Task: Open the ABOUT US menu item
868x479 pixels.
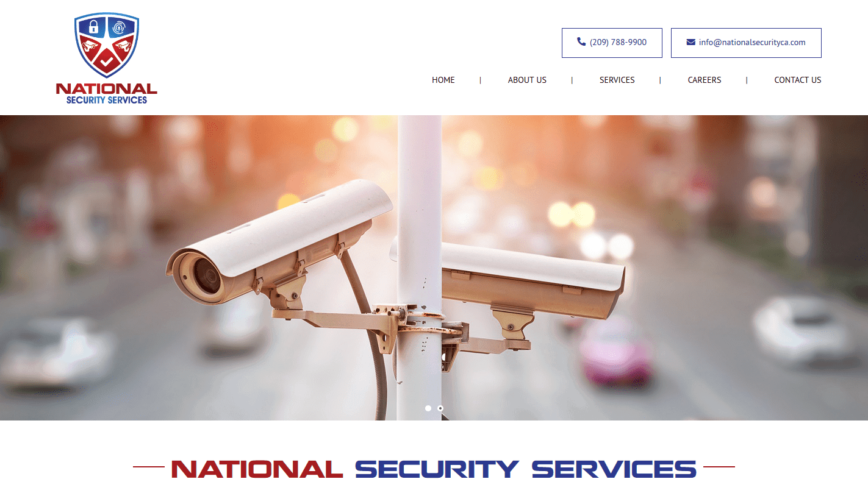Action: tap(527, 80)
